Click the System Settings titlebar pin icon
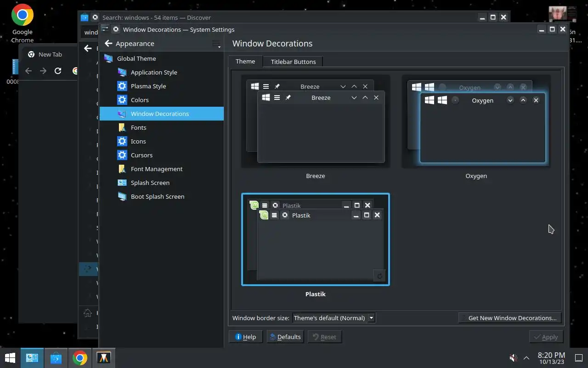 pos(115,29)
